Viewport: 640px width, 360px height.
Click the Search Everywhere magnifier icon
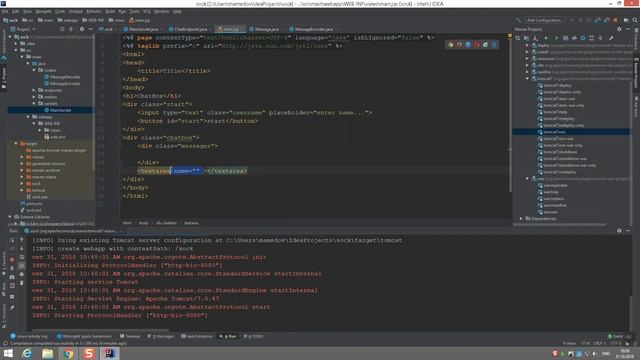coord(635,20)
